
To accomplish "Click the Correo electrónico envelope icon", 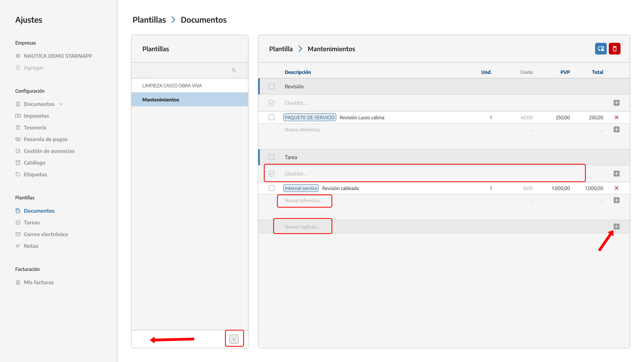I will click(18, 234).
